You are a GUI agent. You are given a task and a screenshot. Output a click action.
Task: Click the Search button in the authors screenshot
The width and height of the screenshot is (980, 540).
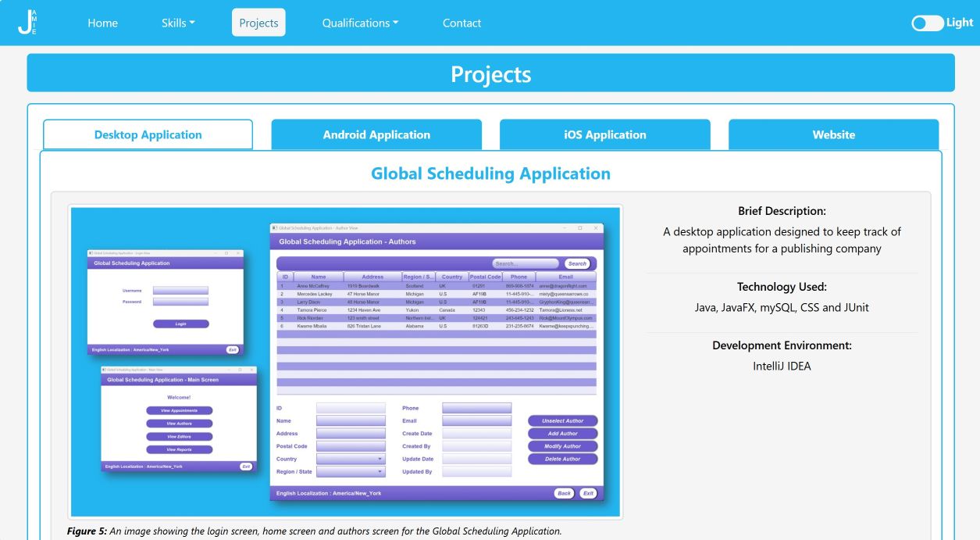578,263
